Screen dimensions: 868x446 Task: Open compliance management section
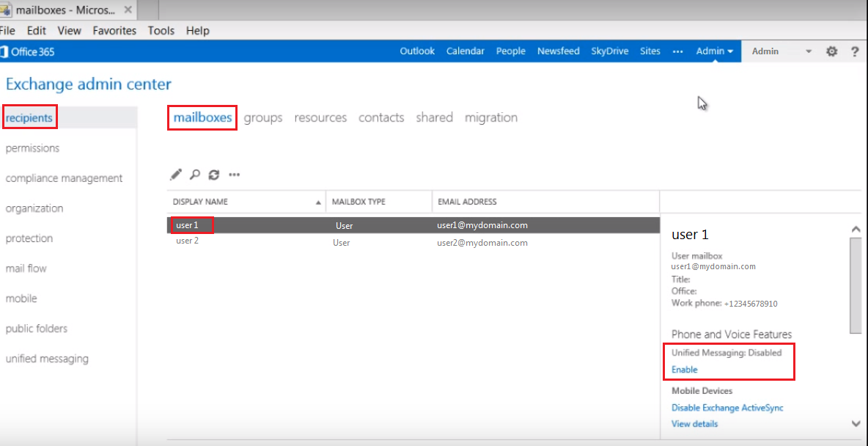tap(65, 178)
